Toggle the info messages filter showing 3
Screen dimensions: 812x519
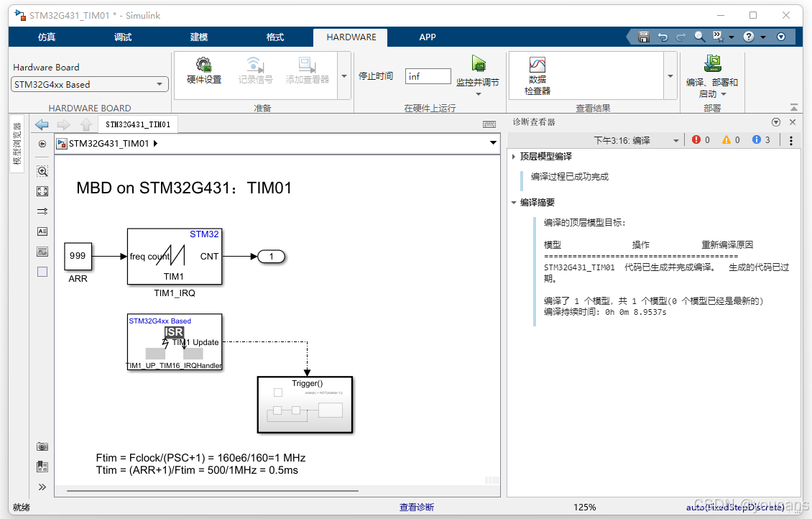(761, 140)
